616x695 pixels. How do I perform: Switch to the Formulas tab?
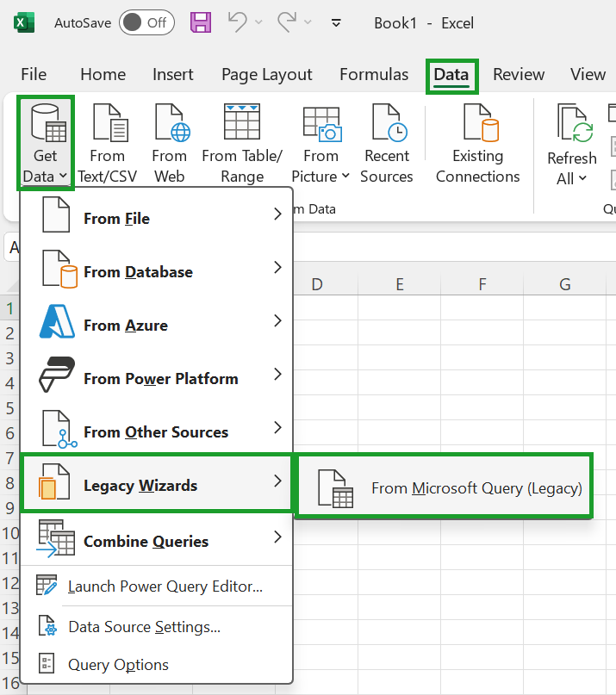(373, 75)
